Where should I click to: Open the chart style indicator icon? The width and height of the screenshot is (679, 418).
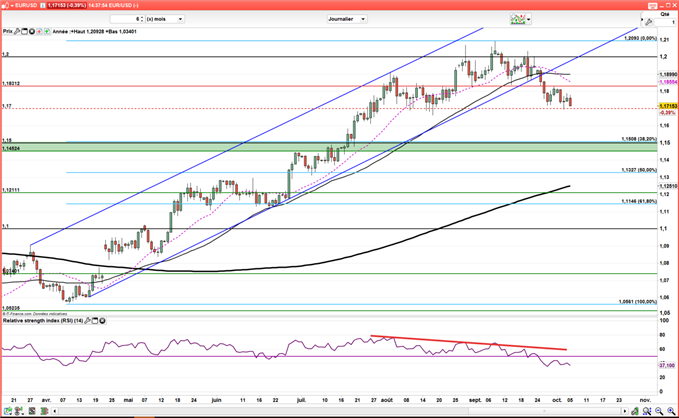pyautogui.click(x=518, y=19)
